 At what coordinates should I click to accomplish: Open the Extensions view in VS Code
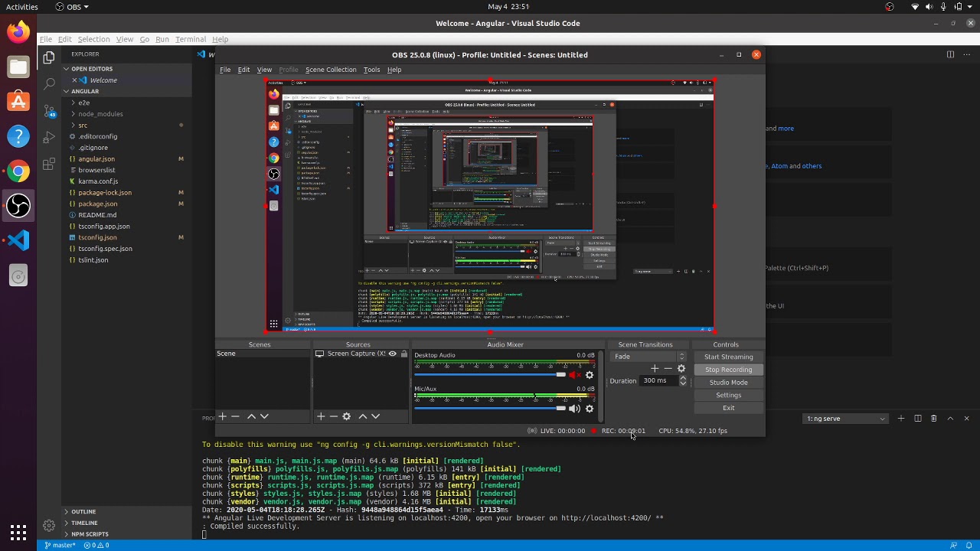(49, 165)
